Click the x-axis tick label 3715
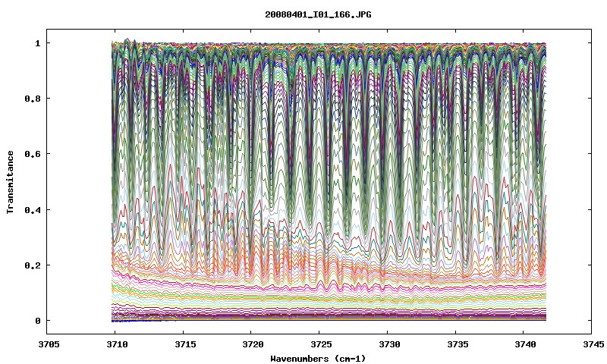Image resolution: width=607 pixels, height=364 pixels. [x=184, y=344]
